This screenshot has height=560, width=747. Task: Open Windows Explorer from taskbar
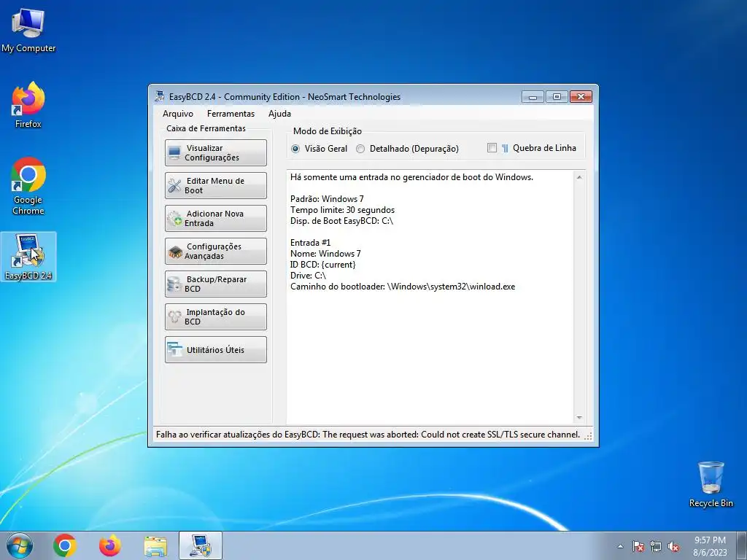point(155,545)
